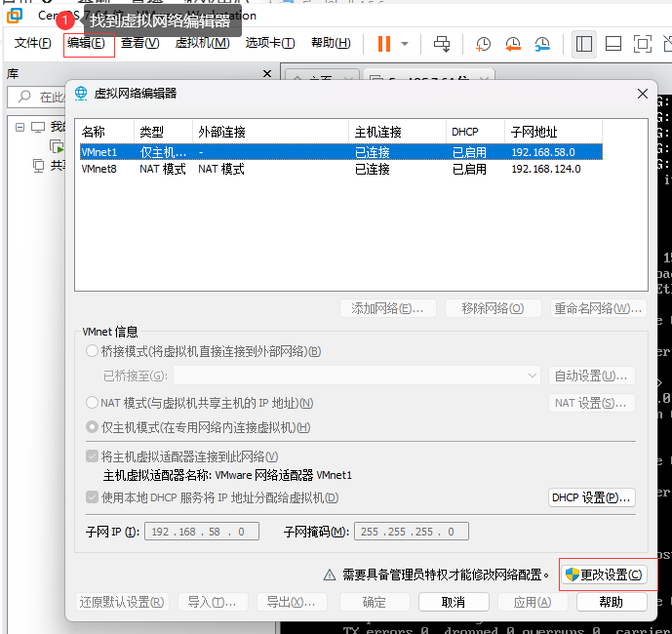Select the VMnet8 network row
Image resolution: width=672 pixels, height=634 pixels.
341,169
